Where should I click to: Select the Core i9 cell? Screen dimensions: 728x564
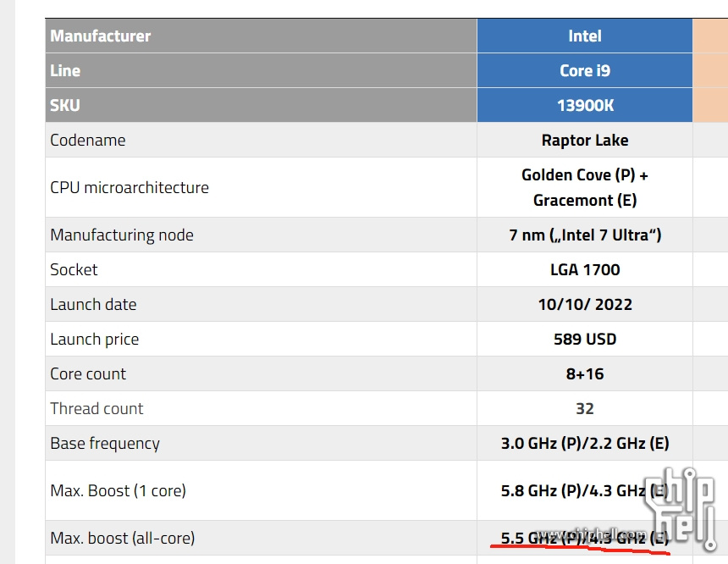click(x=585, y=70)
